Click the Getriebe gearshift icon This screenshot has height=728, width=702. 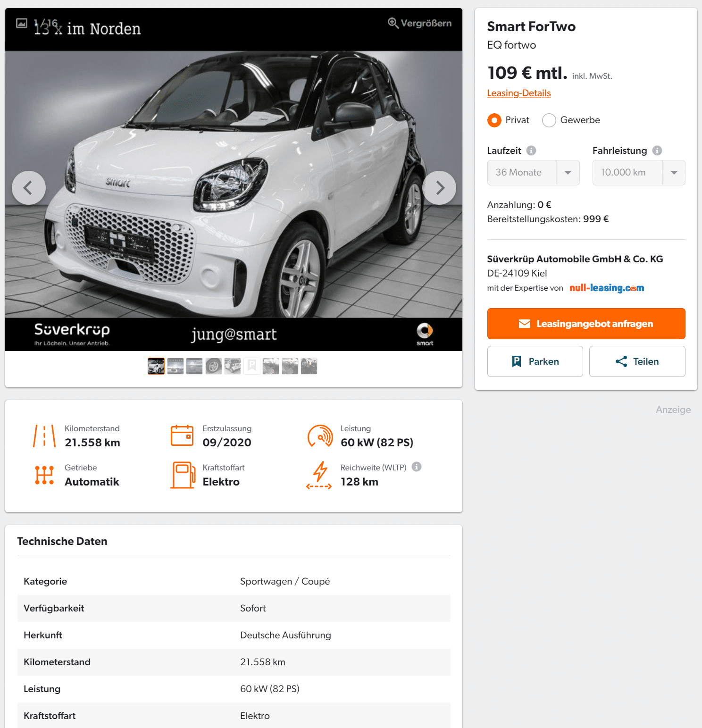[44, 475]
